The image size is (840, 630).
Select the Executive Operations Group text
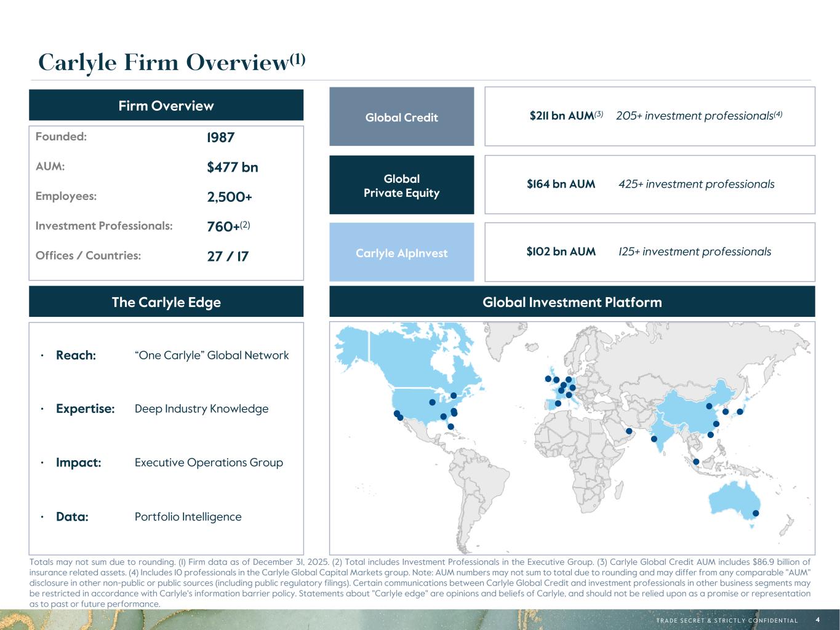point(209,463)
